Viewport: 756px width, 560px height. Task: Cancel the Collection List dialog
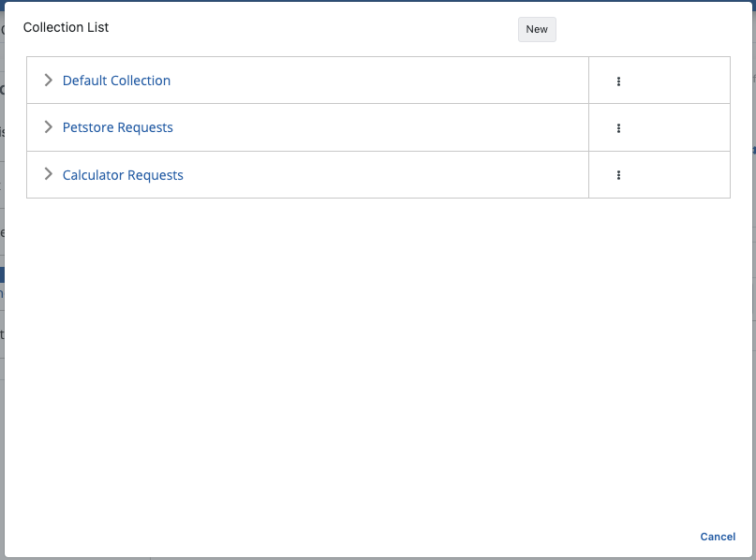718,537
